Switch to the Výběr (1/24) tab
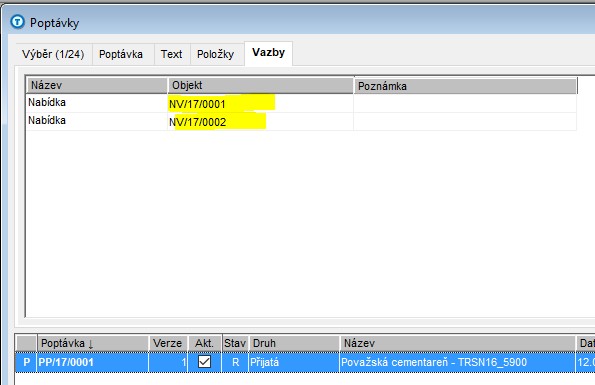Image resolution: width=595 pixels, height=385 pixels. point(53,54)
